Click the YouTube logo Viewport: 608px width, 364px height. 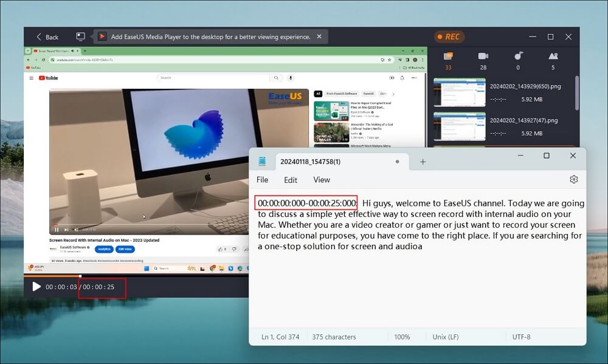(x=49, y=78)
